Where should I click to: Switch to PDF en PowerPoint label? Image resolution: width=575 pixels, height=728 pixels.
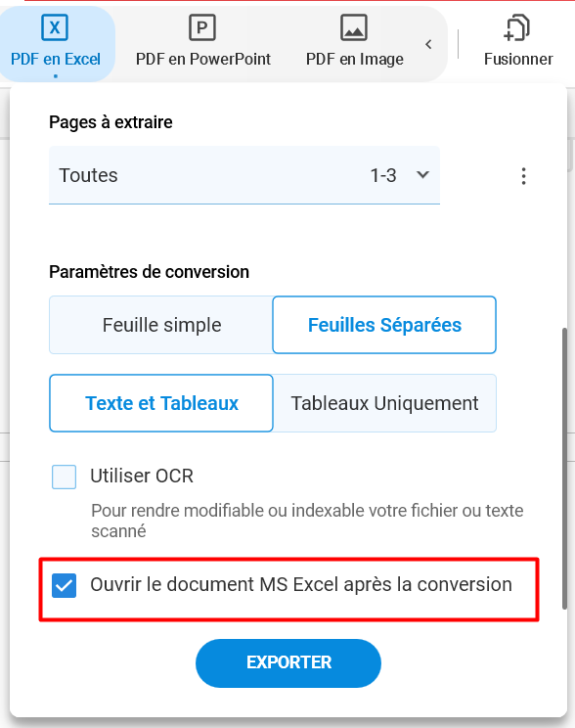[202, 59]
